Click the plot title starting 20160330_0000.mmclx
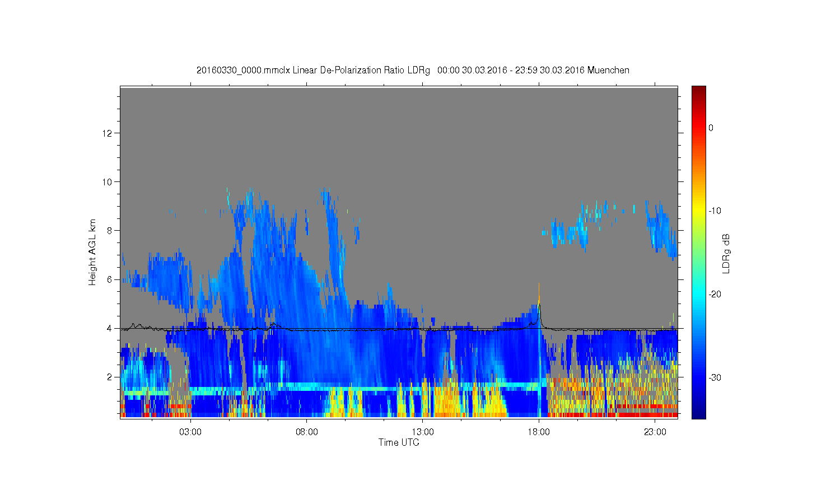 (x=413, y=71)
